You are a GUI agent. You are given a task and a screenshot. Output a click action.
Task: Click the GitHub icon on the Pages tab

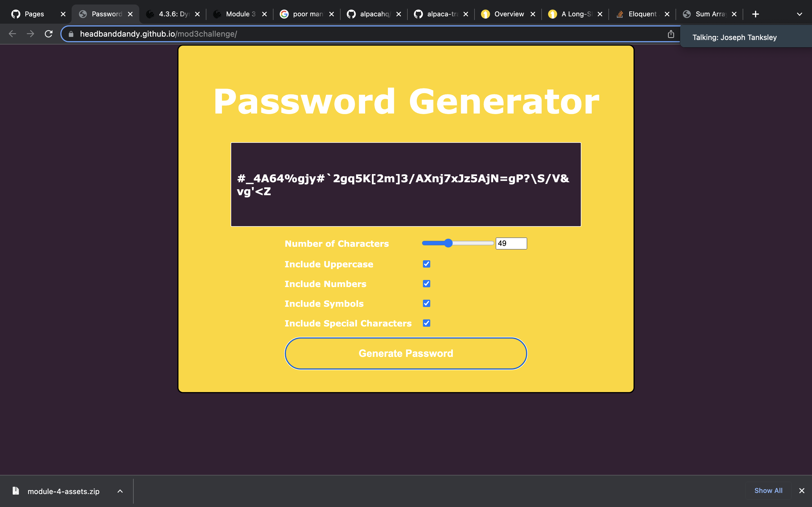[x=16, y=14]
